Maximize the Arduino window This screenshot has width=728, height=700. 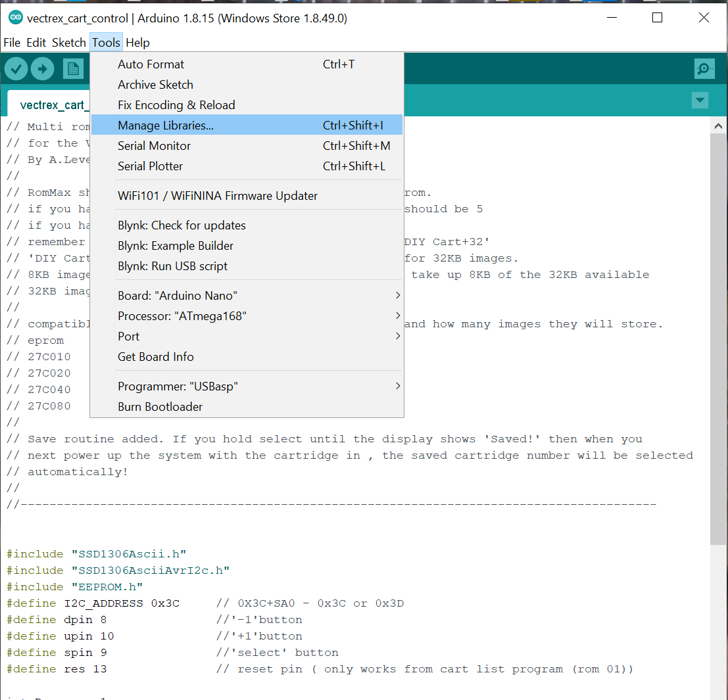coord(658,18)
